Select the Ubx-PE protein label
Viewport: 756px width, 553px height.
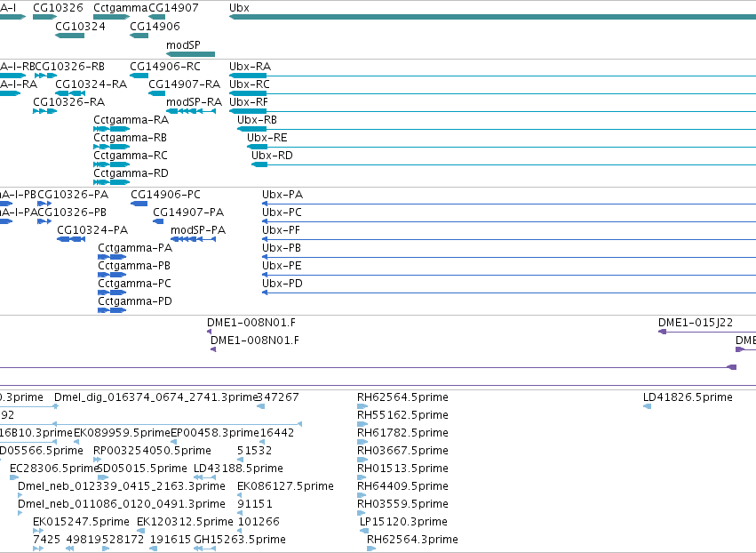[x=282, y=267]
